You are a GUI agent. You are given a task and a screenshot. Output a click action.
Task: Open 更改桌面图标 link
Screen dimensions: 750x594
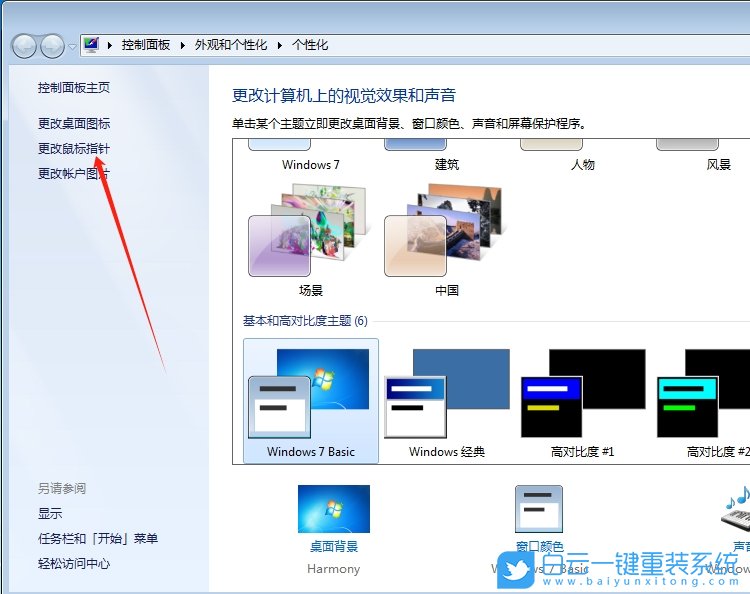click(74, 123)
